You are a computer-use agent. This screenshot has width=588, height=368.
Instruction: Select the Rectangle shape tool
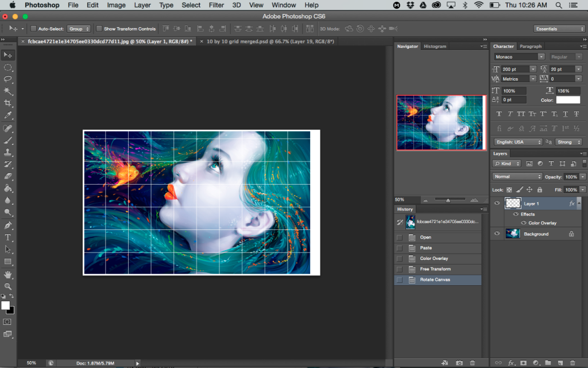(7, 262)
